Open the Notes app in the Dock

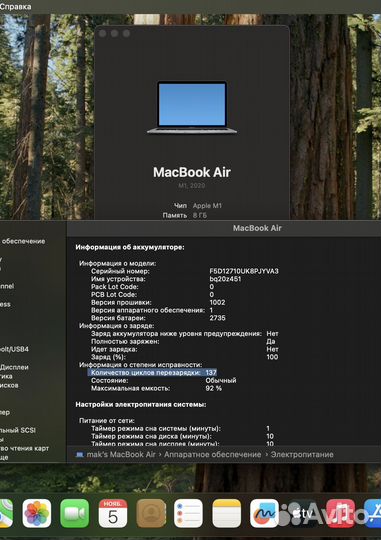pos(226,513)
